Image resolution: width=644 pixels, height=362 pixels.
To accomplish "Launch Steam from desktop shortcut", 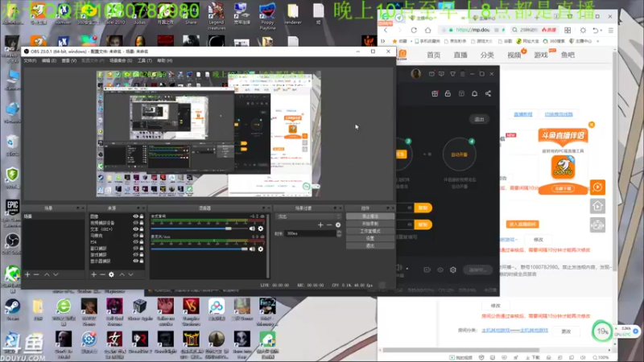I will click(12, 310).
